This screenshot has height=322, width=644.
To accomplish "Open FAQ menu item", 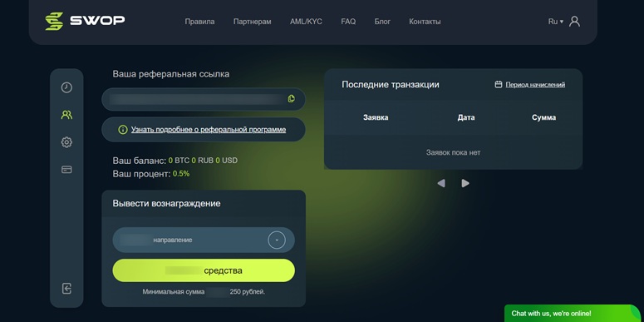I will [348, 22].
